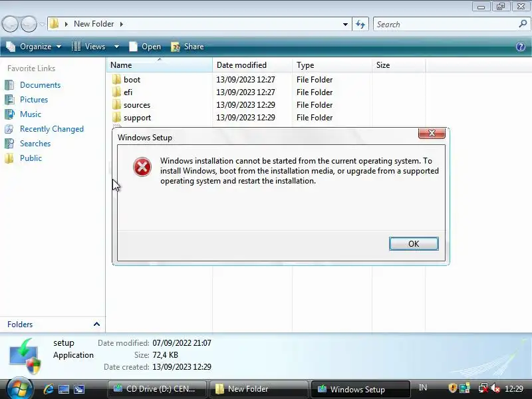Open the security shield tray icon
532x399 pixels.
(452, 388)
